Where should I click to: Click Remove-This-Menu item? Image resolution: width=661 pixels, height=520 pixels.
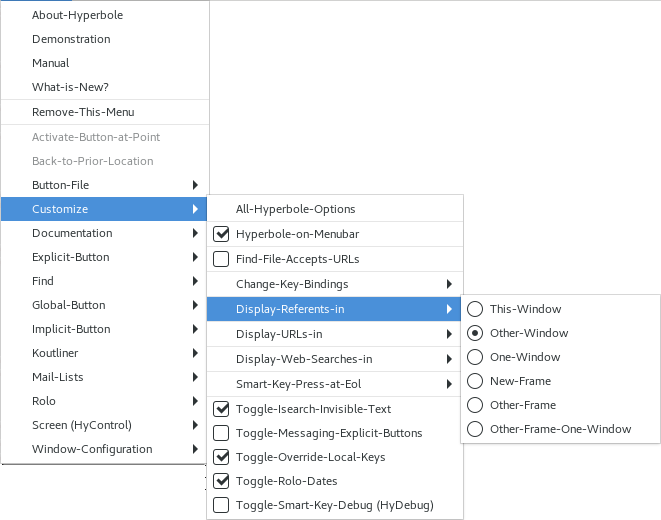tap(83, 112)
